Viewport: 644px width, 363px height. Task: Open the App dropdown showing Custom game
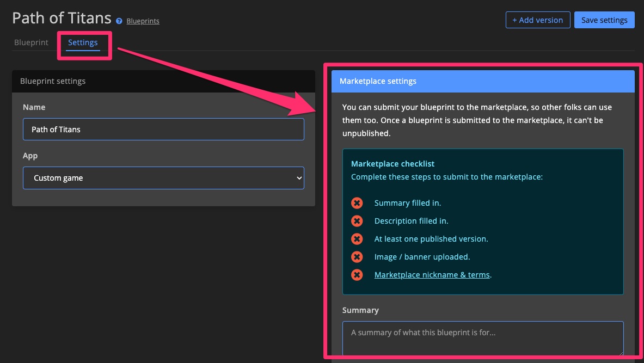[163, 178]
